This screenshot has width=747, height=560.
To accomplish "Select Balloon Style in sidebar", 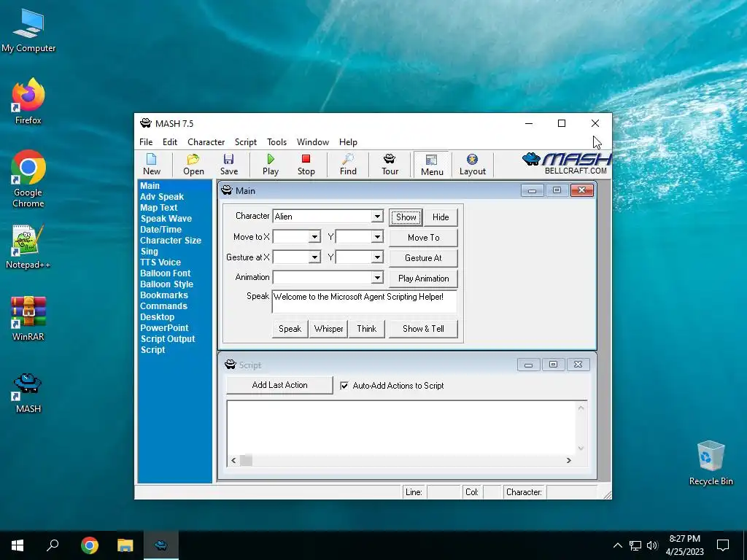I will pos(166,284).
